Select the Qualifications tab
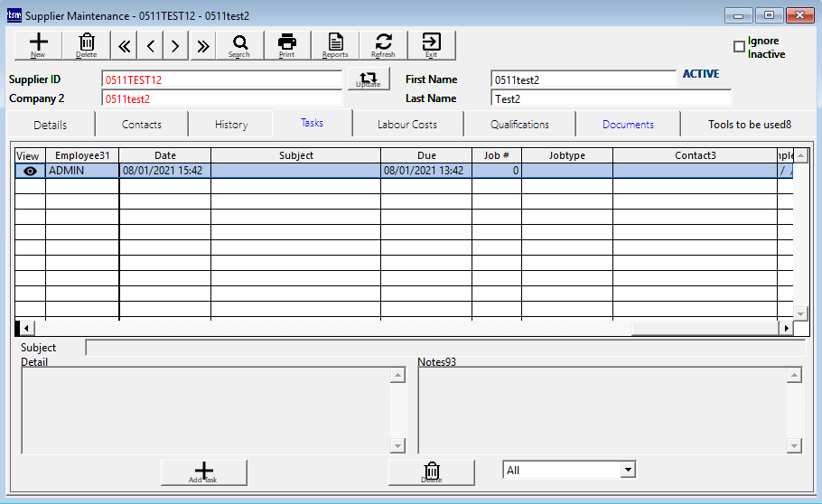 [519, 125]
